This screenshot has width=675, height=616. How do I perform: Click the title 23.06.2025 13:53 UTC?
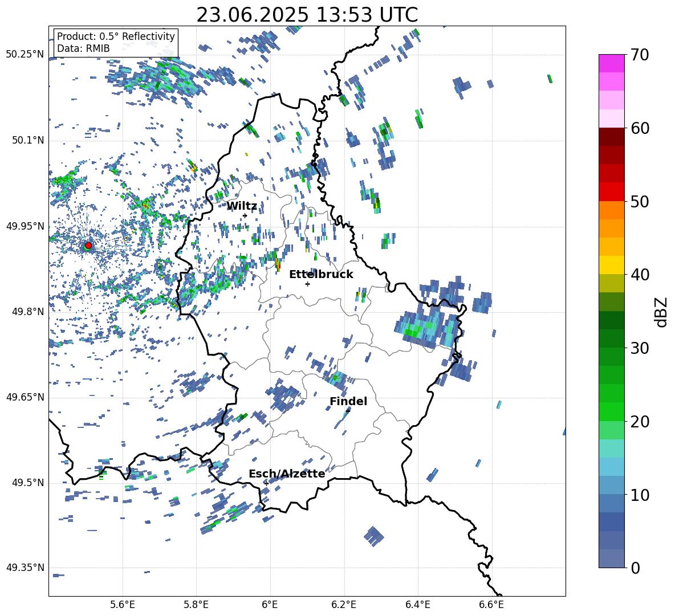307,15
